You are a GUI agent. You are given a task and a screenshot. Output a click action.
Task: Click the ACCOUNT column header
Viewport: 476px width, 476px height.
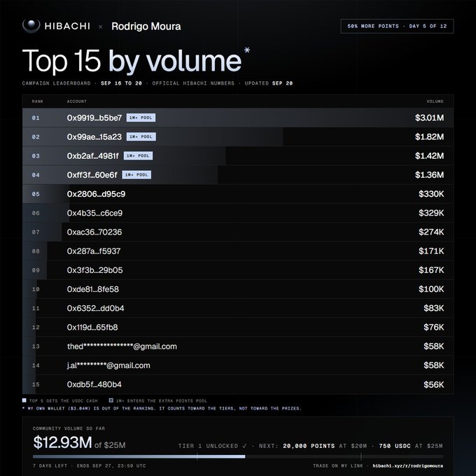77,101
